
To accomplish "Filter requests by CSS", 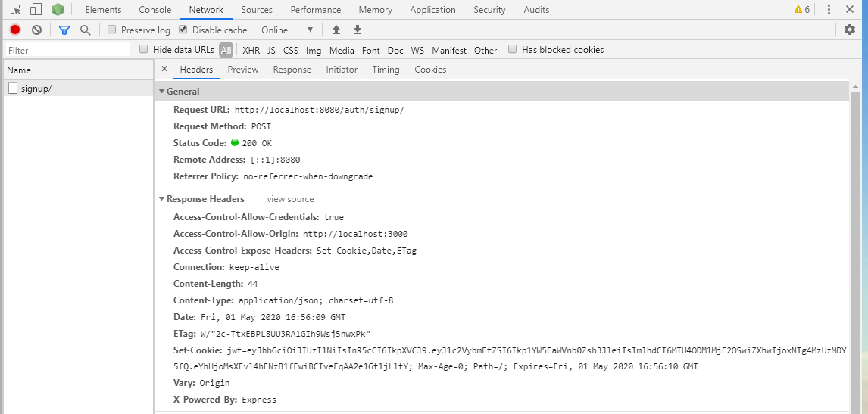I will [x=291, y=51].
